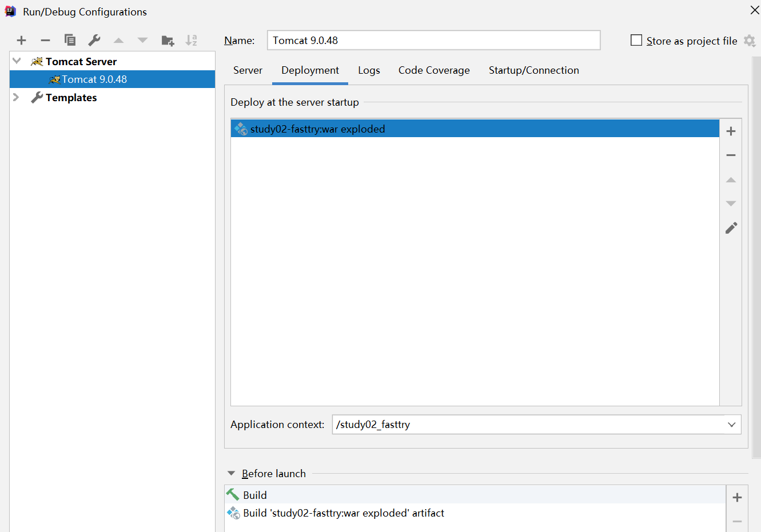Copy the selected configuration
The height and width of the screenshot is (532, 761).
(70, 40)
